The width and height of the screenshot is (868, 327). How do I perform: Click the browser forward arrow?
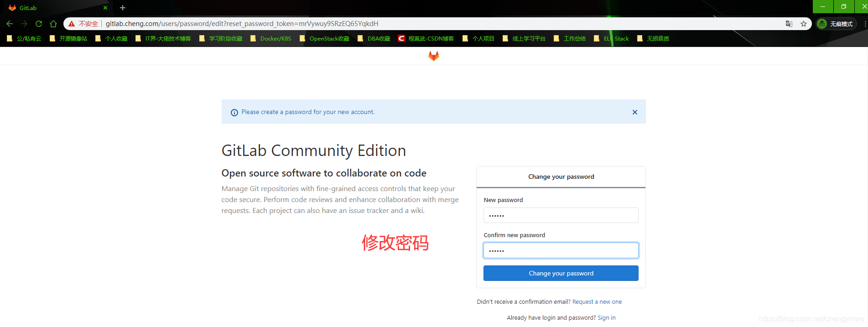click(24, 24)
